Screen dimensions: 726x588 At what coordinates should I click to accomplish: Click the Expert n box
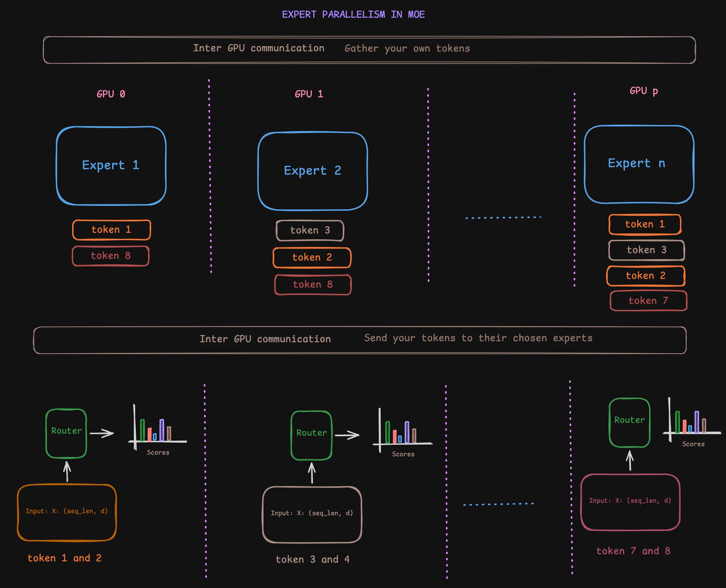tap(639, 164)
